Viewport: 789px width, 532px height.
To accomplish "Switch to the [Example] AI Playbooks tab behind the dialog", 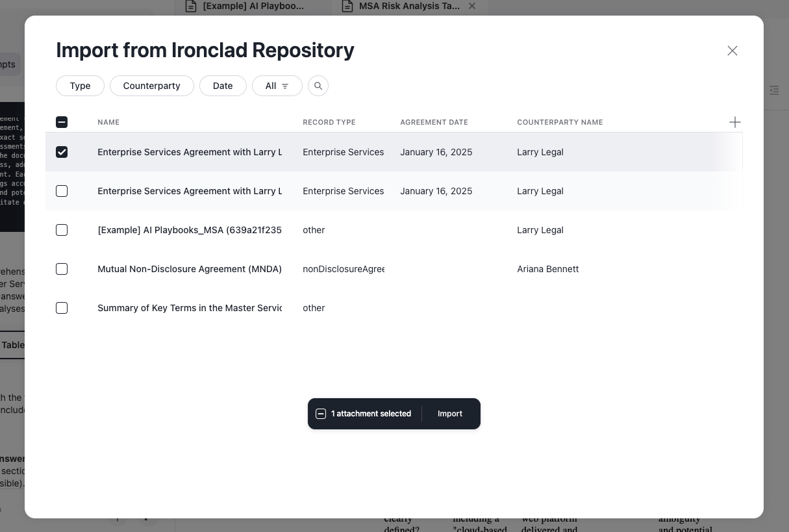I will (253, 6).
